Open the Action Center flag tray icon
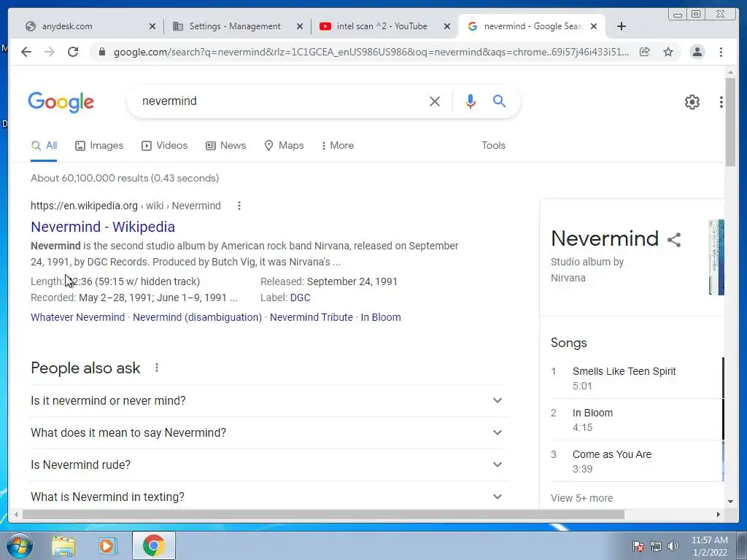The width and height of the screenshot is (747, 560). 638,546
